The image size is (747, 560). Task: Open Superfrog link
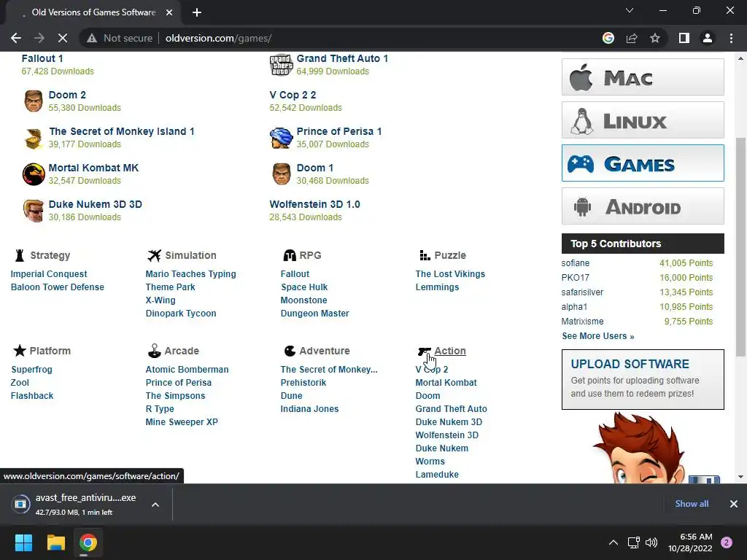[x=31, y=370]
